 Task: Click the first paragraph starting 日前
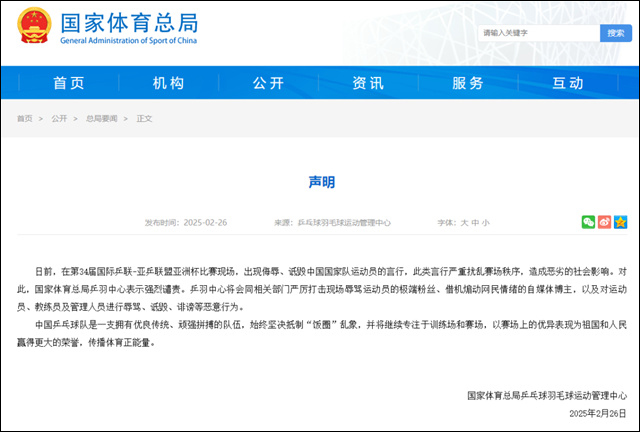322,289
